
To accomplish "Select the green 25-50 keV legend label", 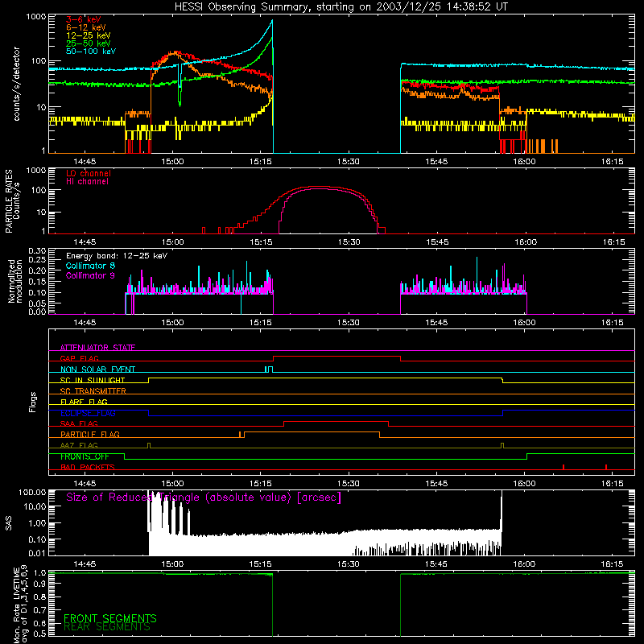I will [x=89, y=43].
